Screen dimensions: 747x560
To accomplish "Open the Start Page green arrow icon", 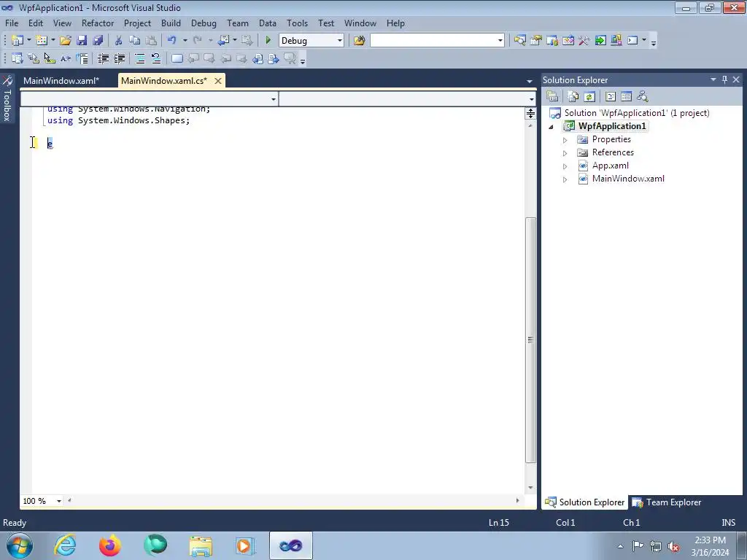I will 600,41.
